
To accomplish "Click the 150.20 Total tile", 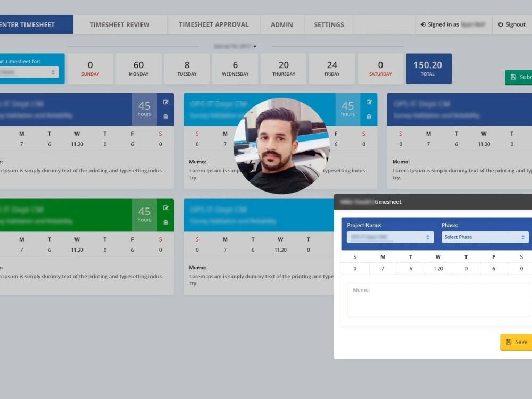I will point(429,69).
